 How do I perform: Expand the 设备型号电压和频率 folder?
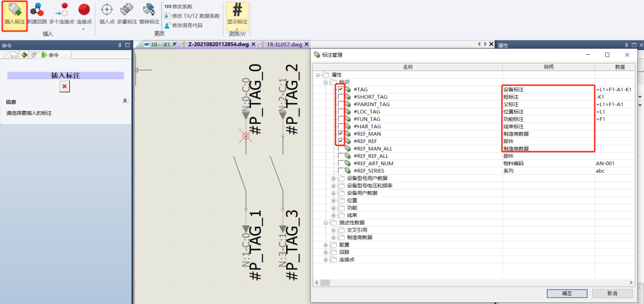point(333,185)
